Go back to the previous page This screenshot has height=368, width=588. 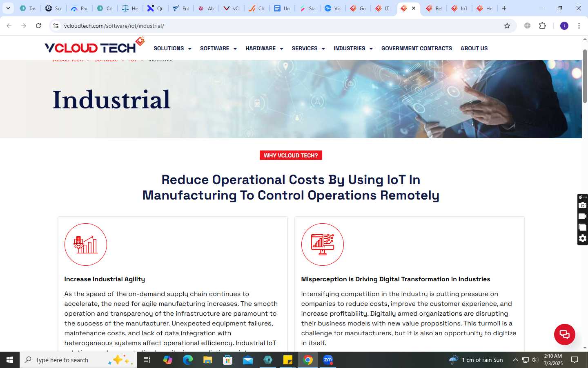coord(9,26)
